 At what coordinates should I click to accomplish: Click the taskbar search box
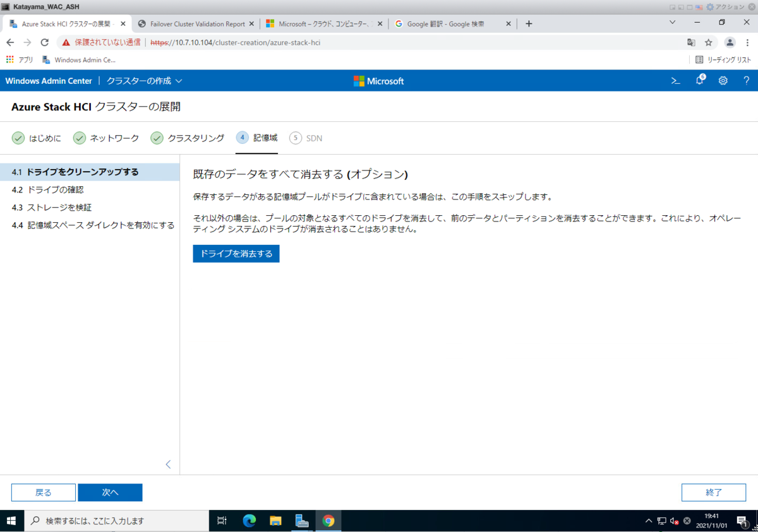point(116,521)
